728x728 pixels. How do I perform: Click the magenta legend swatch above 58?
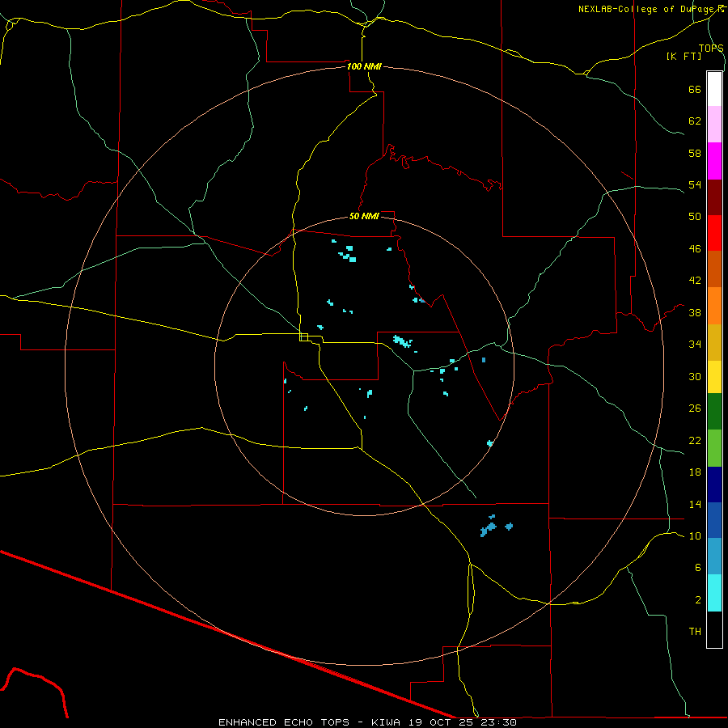[714, 161]
